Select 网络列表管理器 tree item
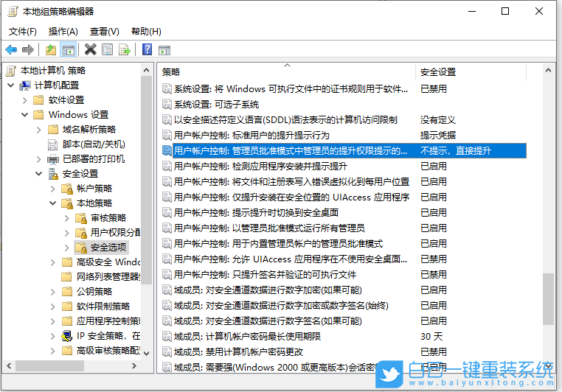The image size is (562, 392). point(108,277)
